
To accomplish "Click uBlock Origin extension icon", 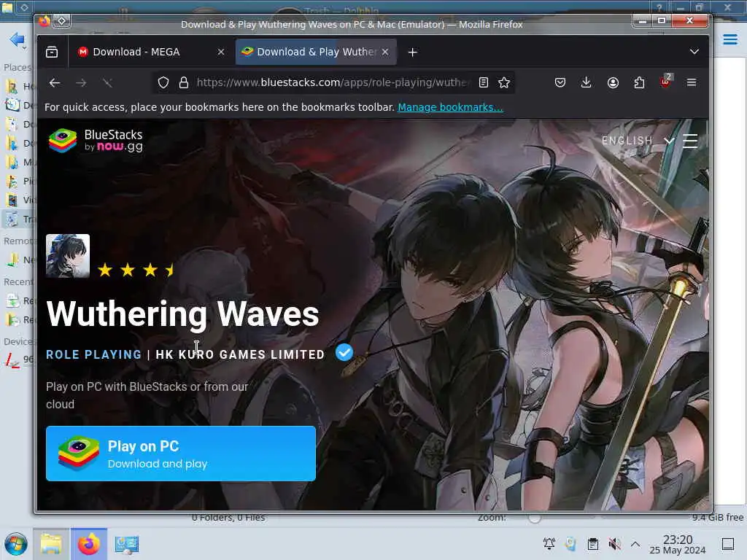I will pos(665,82).
